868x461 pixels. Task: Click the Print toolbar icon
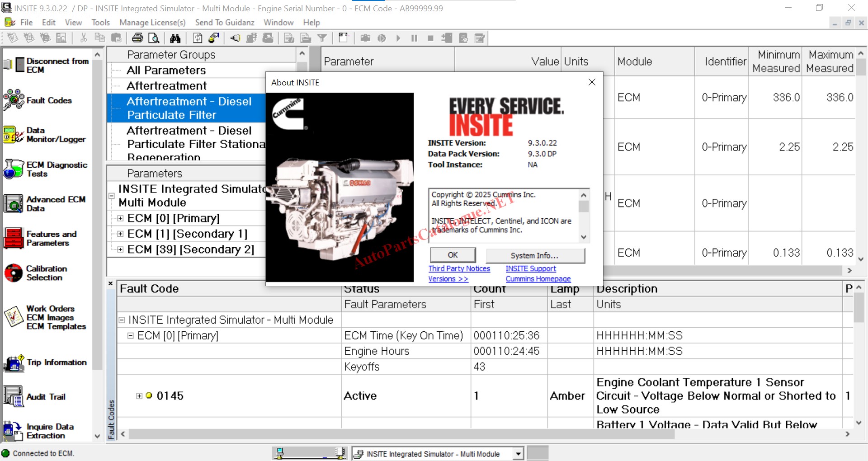tap(137, 38)
